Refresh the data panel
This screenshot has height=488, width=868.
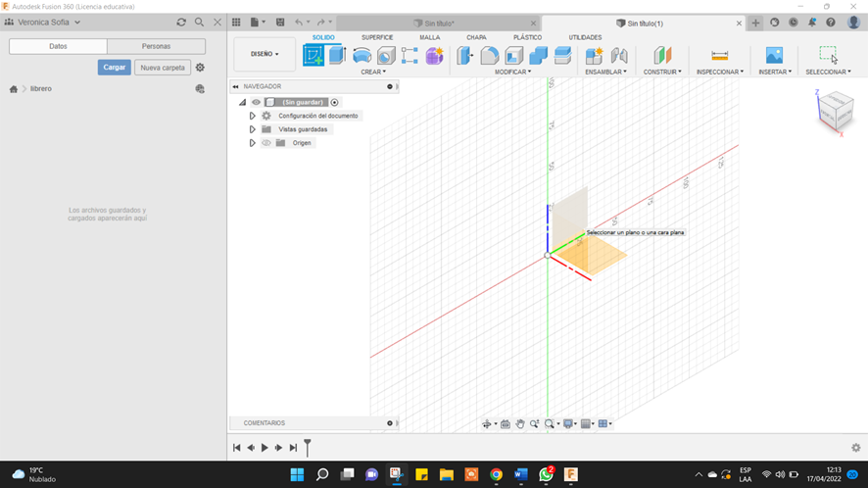click(x=181, y=23)
